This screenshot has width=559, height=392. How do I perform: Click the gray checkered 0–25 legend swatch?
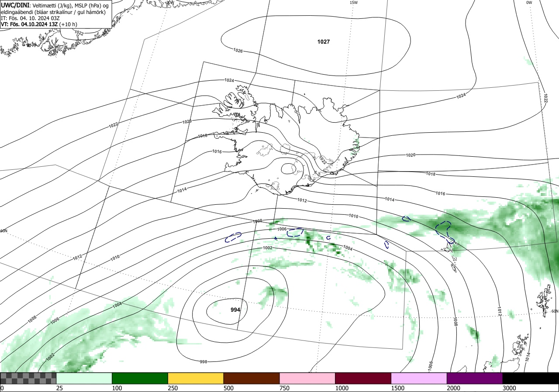click(x=28, y=378)
